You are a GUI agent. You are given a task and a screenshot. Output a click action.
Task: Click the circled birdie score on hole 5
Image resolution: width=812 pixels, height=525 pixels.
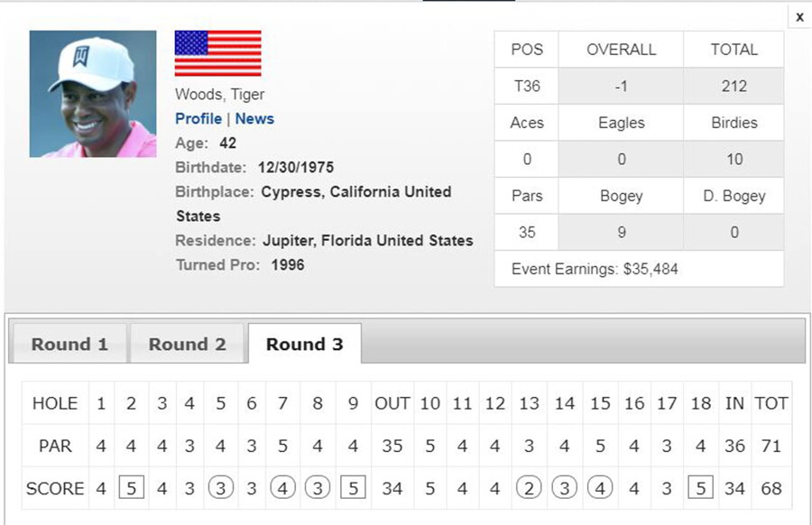(x=221, y=488)
